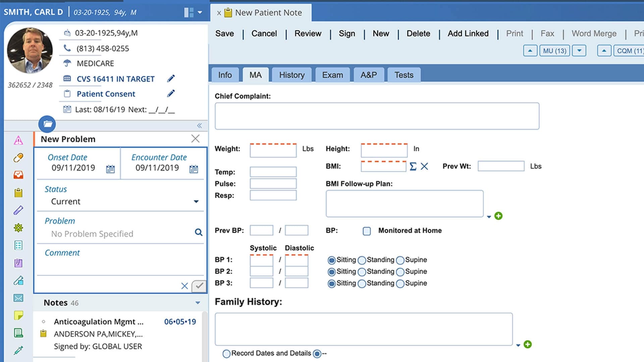Collapse the Notes section chevron
644x362 pixels.
coord(197,303)
